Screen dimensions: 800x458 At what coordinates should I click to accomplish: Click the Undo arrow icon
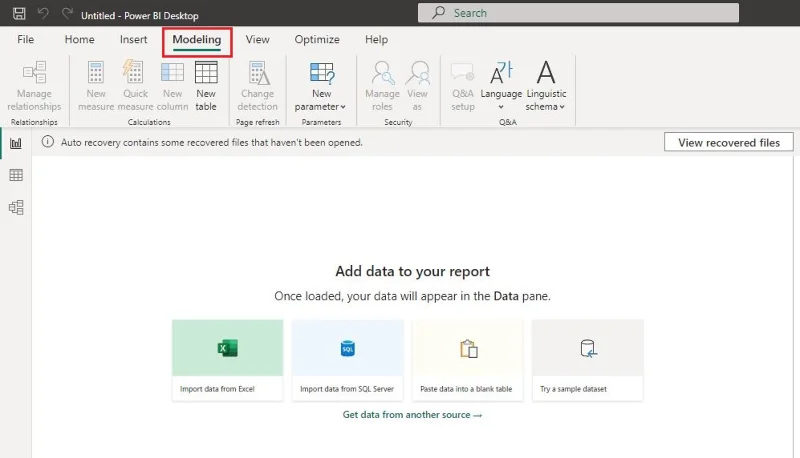point(43,13)
